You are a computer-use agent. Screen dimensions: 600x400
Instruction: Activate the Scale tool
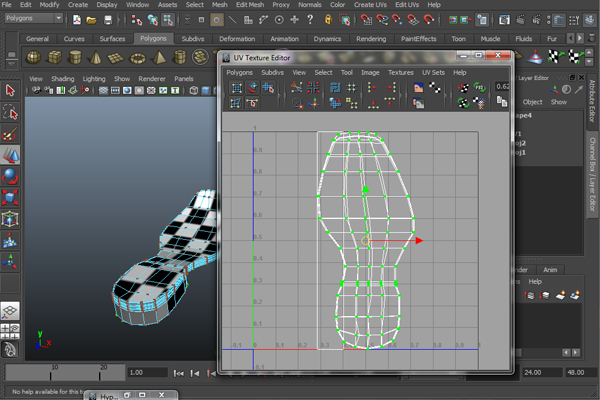pos(10,198)
